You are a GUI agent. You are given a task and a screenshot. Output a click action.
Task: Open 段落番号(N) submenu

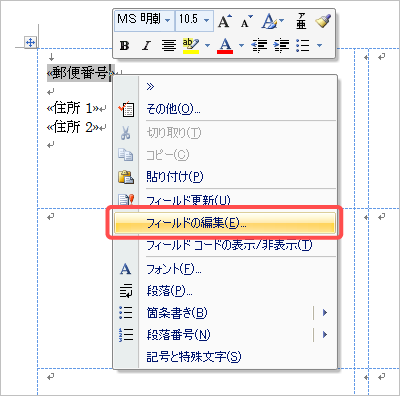[225, 334]
